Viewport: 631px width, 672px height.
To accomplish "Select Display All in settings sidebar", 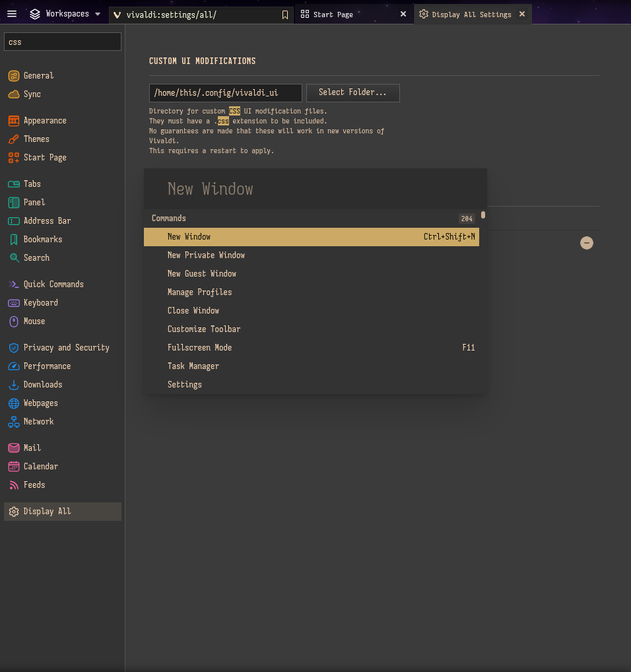I will [x=63, y=512].
